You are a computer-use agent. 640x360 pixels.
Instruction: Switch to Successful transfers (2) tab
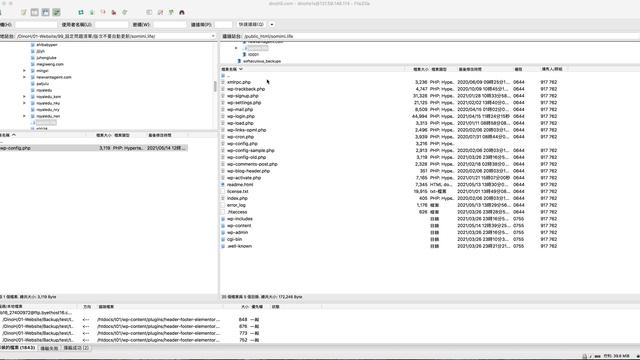click(x=76, y=348)
